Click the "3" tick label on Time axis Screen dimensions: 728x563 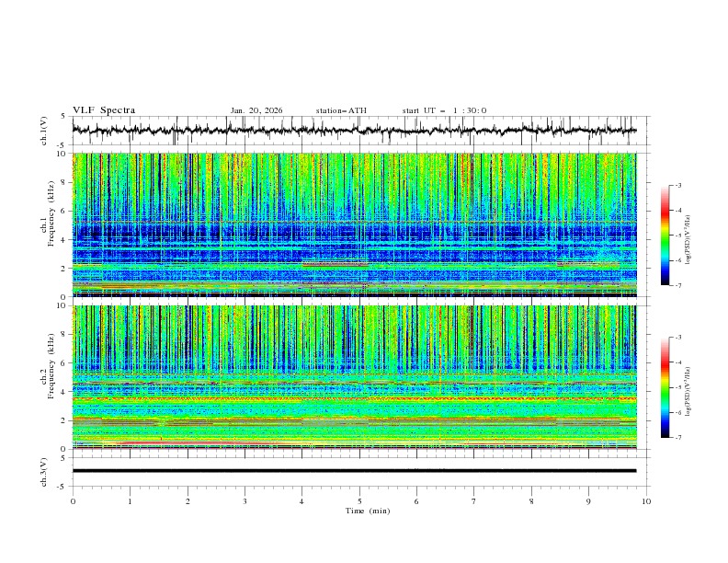(x=245, y=501)
